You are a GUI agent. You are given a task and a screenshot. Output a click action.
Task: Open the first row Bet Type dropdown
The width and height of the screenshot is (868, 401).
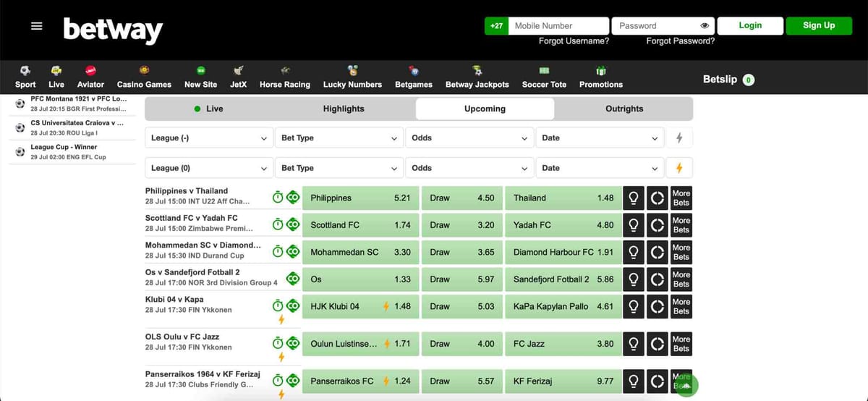[339, 138]
